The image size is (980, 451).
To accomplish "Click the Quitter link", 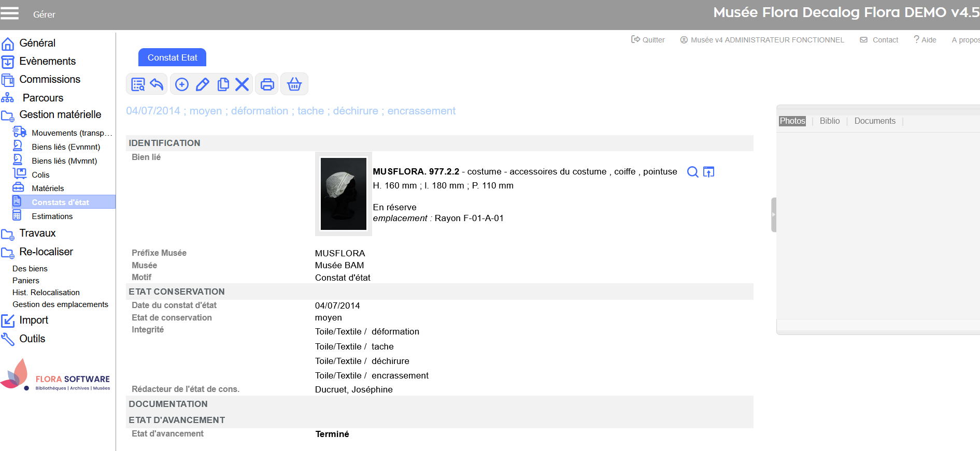I will click(648, 40).
